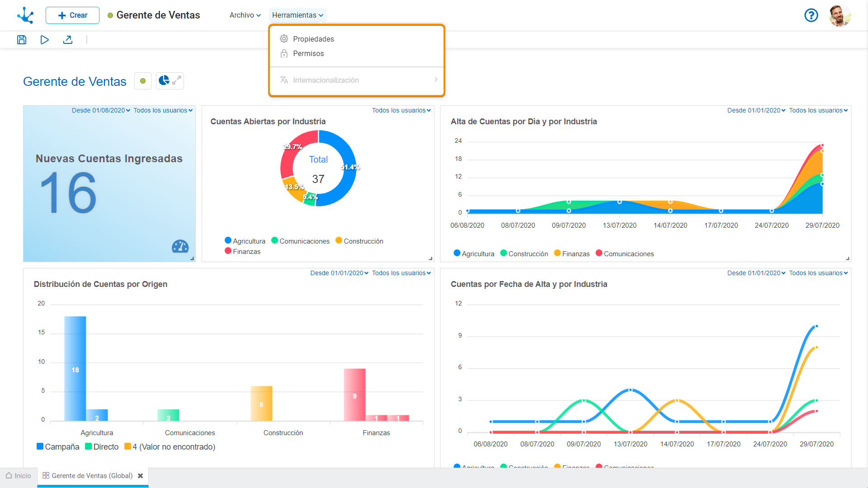Collapse the Herramientas menu
The height and width of the screenshot is (488, 868).
click(x=297, y=15)
